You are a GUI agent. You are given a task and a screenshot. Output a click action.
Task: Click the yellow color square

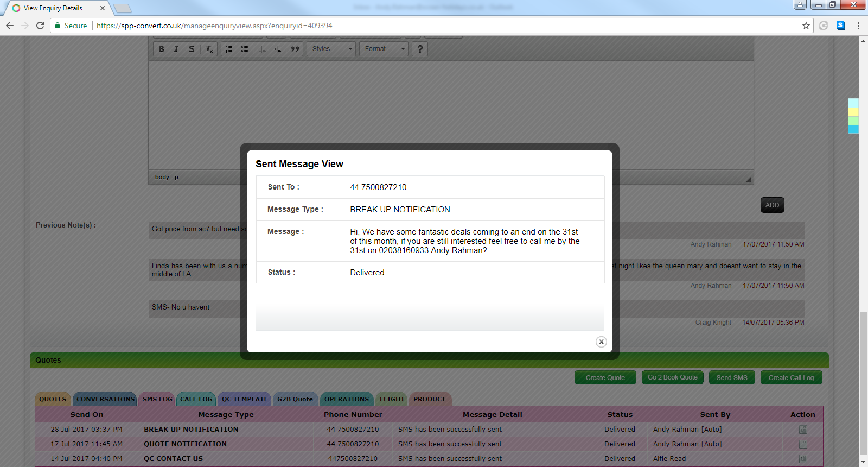[853, 112]
